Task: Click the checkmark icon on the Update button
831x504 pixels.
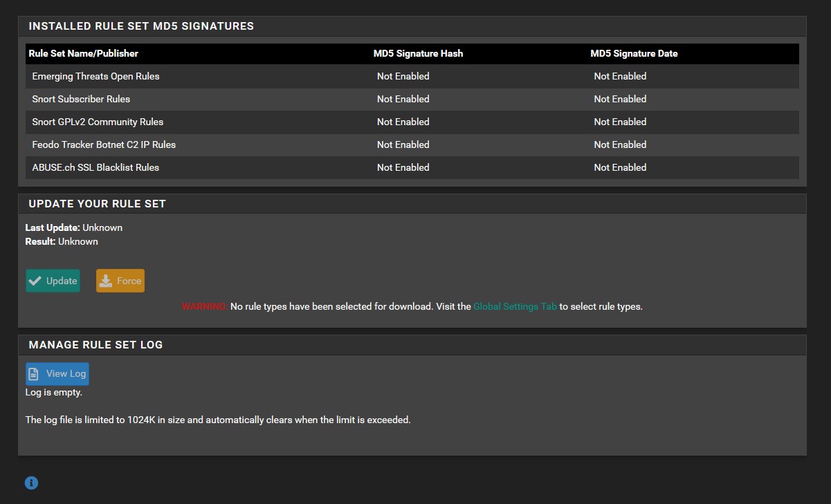Action: click(35, 281)
